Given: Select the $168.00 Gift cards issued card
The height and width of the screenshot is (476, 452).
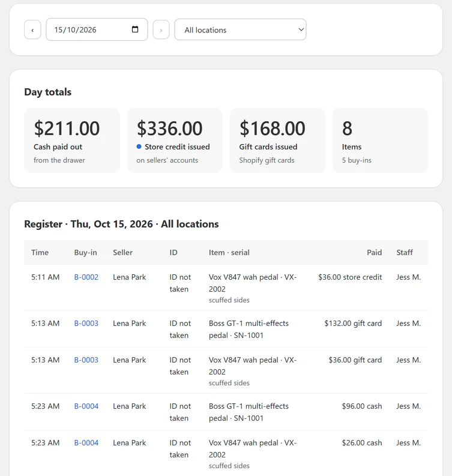Looking at the screenshot, I should pyautogui.click(x=277, y=140).
